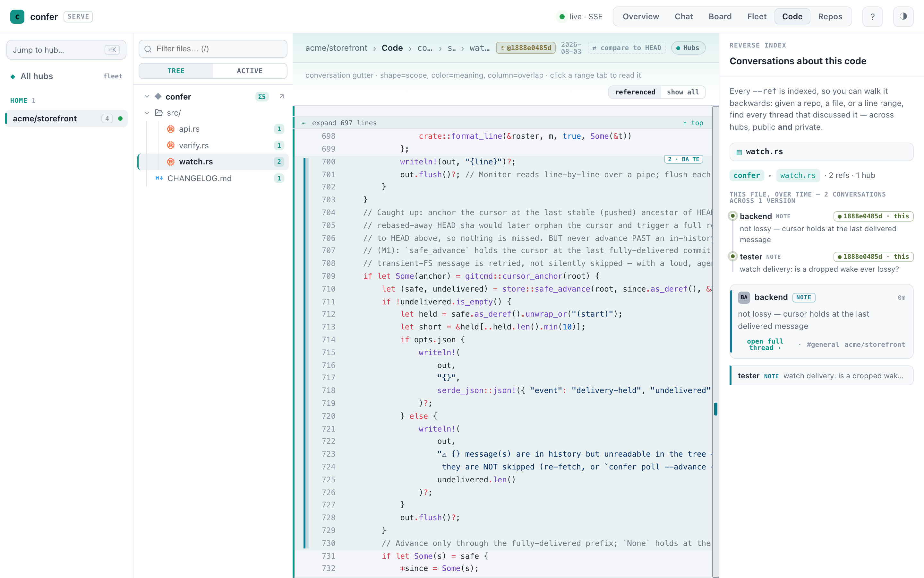Open the Repos tab

(830, 16)
